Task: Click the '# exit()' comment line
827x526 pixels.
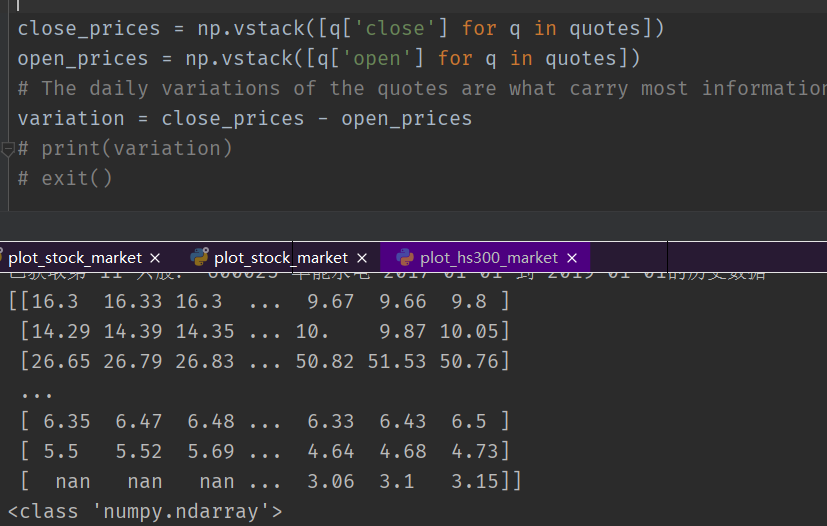Action: pos(65,178)
